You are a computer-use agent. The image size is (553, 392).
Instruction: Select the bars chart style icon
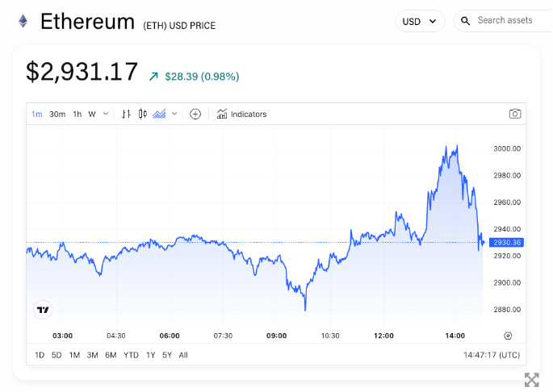click(126, 114)
